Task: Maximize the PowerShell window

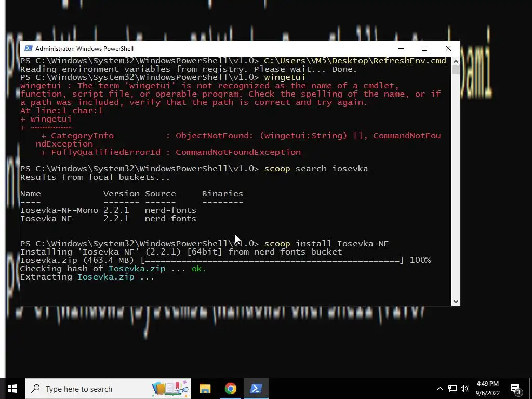Action: pos(424,48)
